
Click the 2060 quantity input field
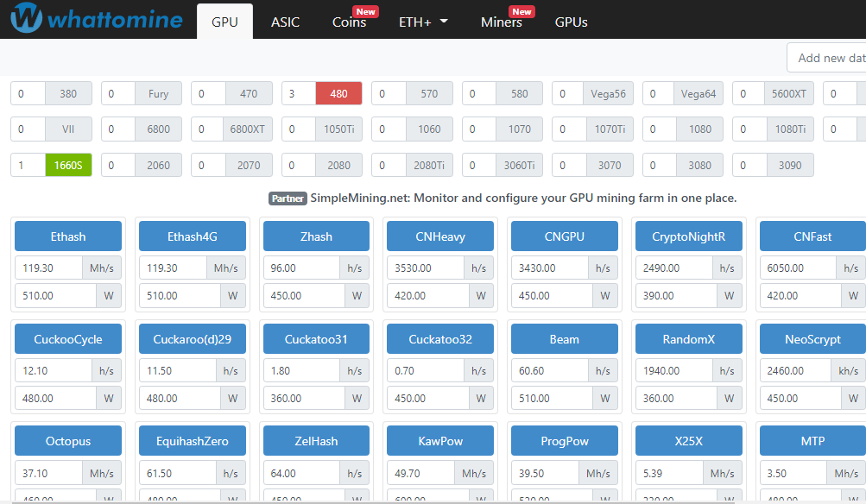pos(118,165)
